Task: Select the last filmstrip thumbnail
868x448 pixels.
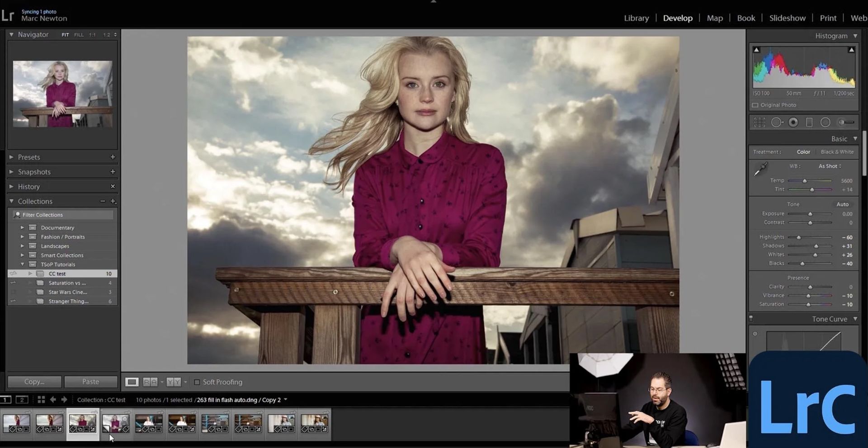Action: (x=315, y=424)
